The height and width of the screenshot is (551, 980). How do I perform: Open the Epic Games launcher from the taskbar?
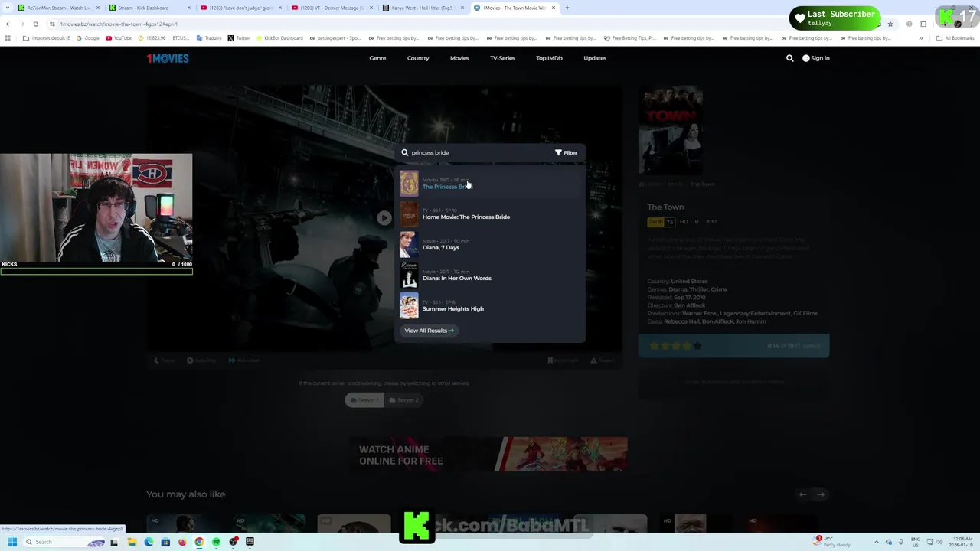point(250,542)
